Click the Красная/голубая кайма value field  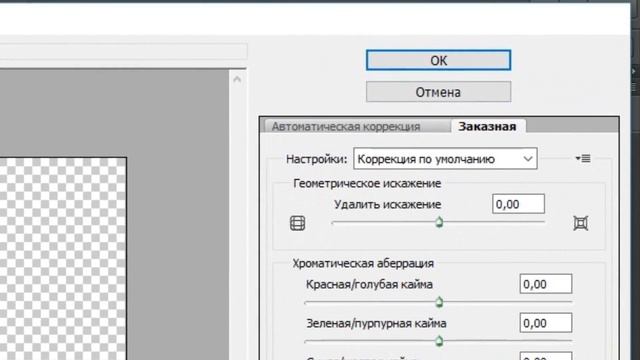[x=546, y=284]
